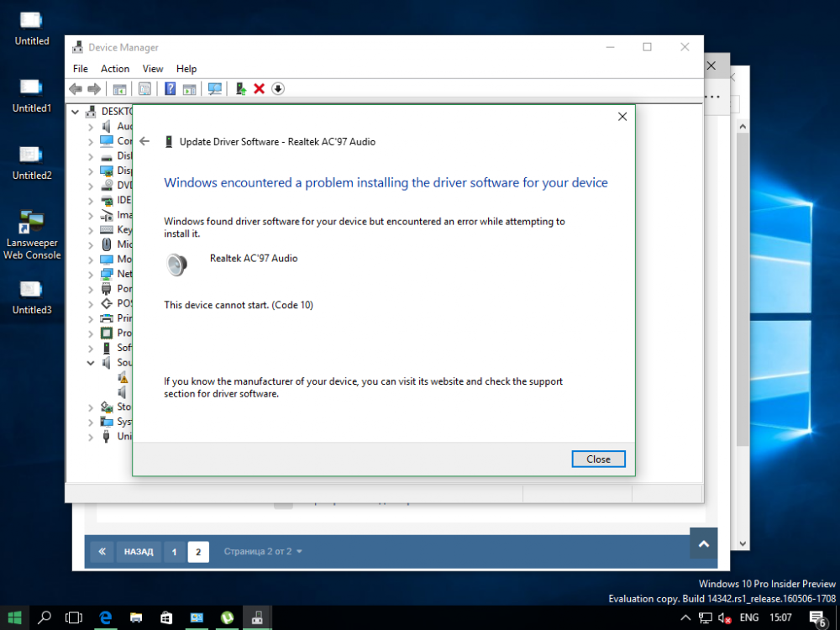Select the Monitors tree icon
This screenshot has height=630, width=840.
107,260
